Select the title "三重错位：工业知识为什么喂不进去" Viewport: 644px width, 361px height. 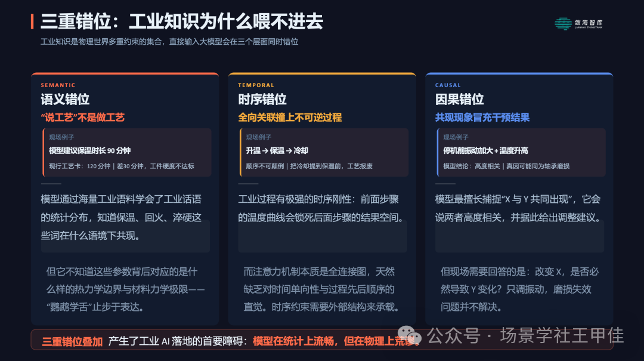coord(181,21)
